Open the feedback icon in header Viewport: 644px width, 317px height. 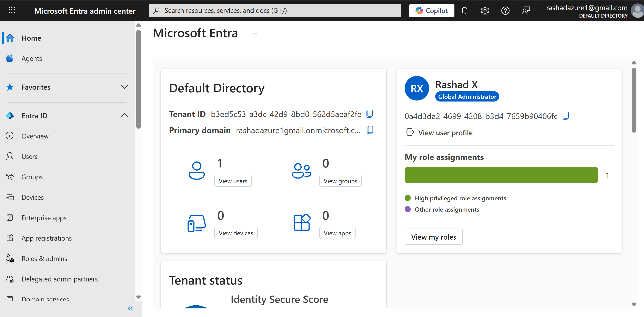coord(526,11)
